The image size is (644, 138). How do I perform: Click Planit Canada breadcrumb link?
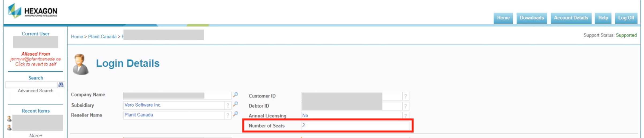102,37
